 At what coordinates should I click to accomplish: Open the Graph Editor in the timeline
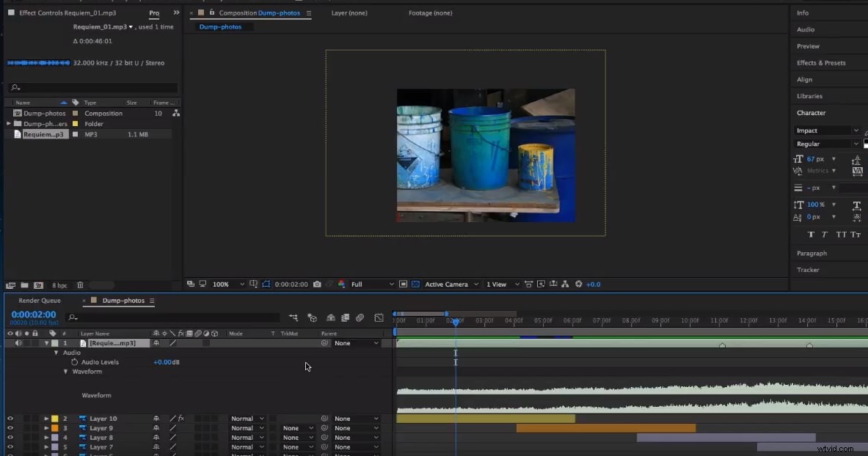coord(379,317)
